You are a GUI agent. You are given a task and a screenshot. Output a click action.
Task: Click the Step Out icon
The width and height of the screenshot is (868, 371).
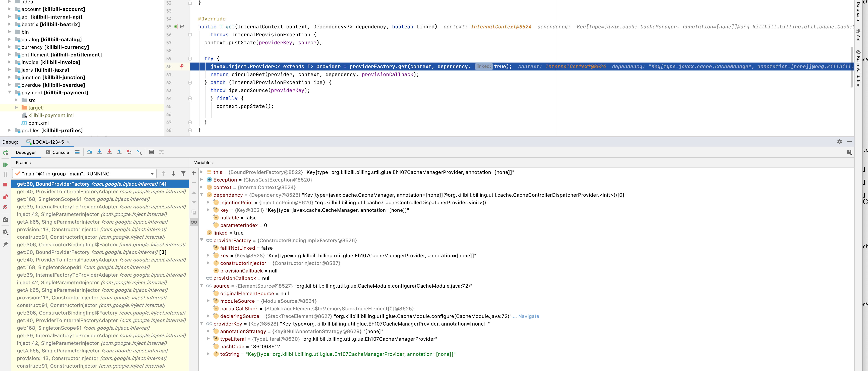(119, 152)
